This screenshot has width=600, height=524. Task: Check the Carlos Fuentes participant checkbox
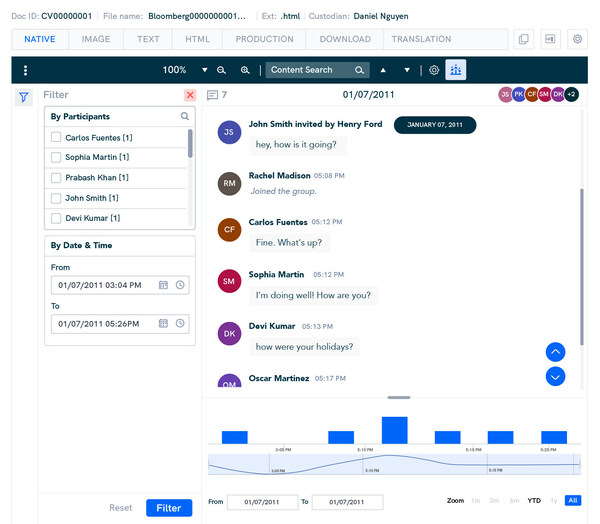click(57, 137)
